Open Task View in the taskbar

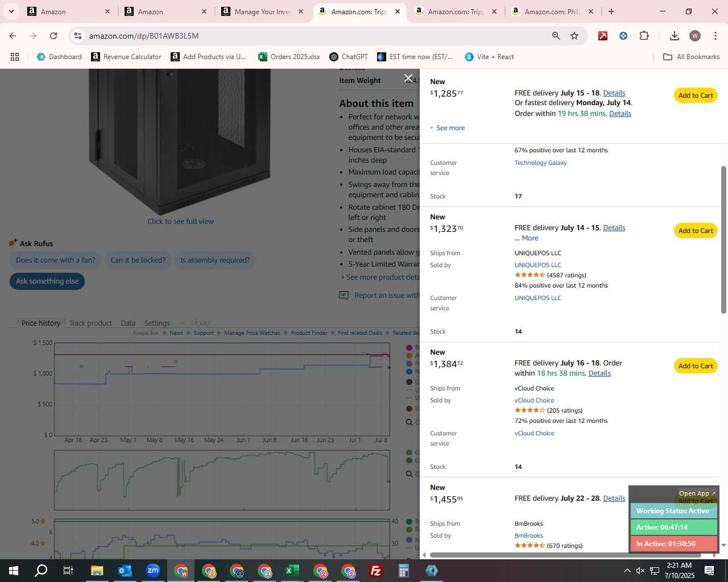(68, 571)
